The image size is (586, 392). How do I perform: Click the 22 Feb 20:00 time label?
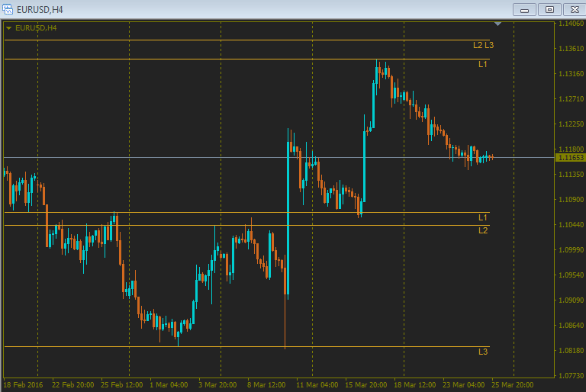coord(73,385)
